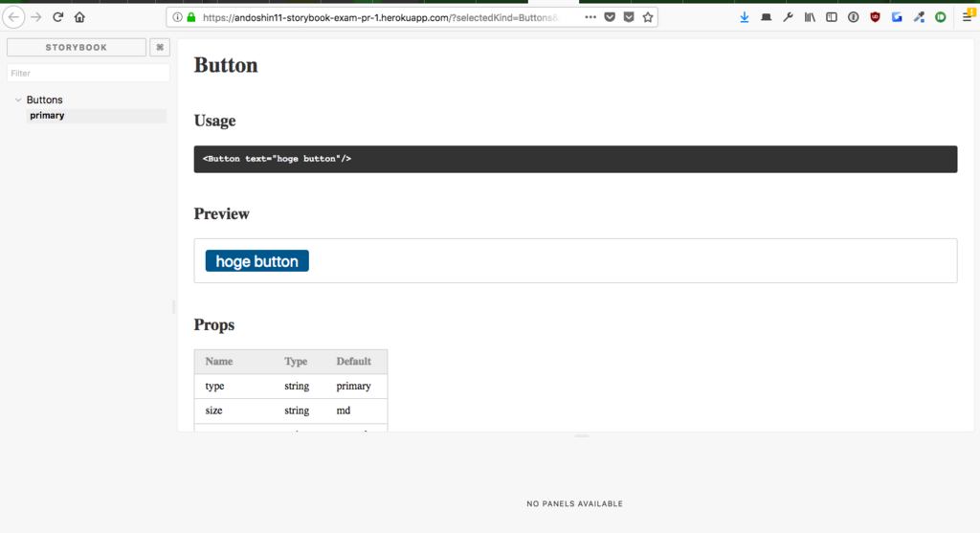Click the STORYBOOK header button
Screen dimensions: 980x533
pyautogui.click(x=77, y=48)
